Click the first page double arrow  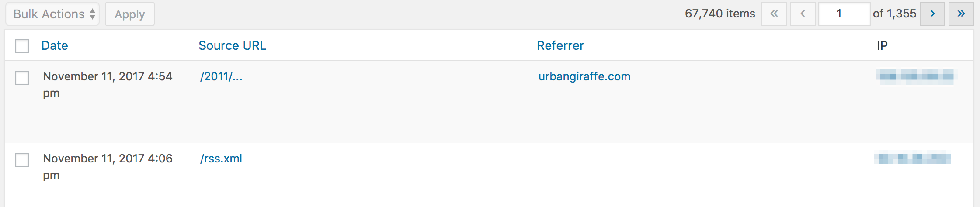tap(774, 14)
